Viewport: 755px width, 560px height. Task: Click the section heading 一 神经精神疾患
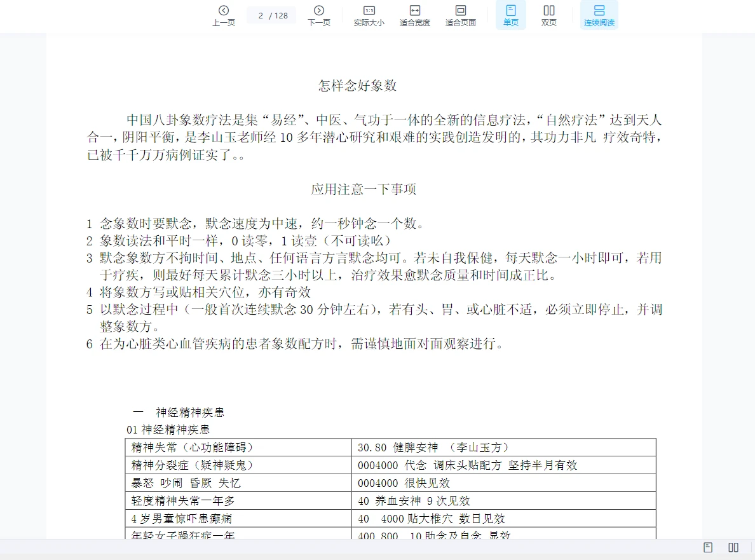(x=179, y=413)
